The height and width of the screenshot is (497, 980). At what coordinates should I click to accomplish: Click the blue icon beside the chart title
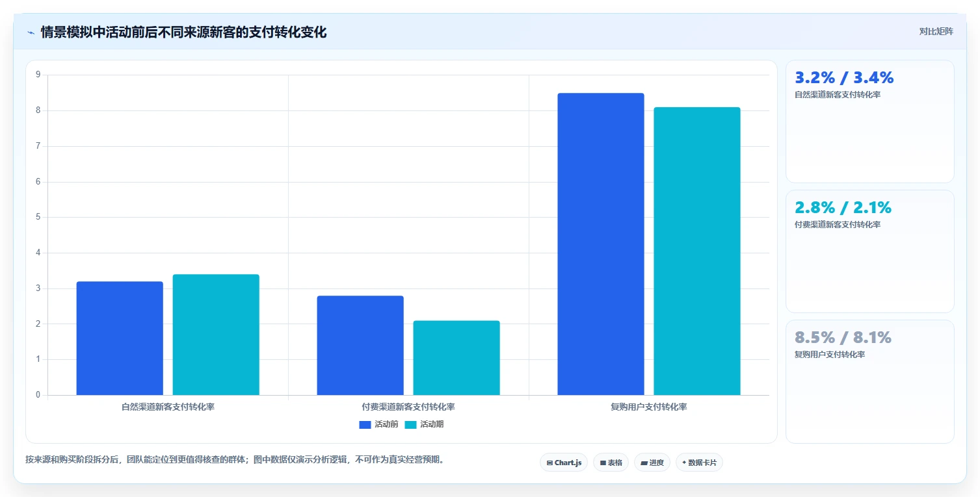(31, 32)
